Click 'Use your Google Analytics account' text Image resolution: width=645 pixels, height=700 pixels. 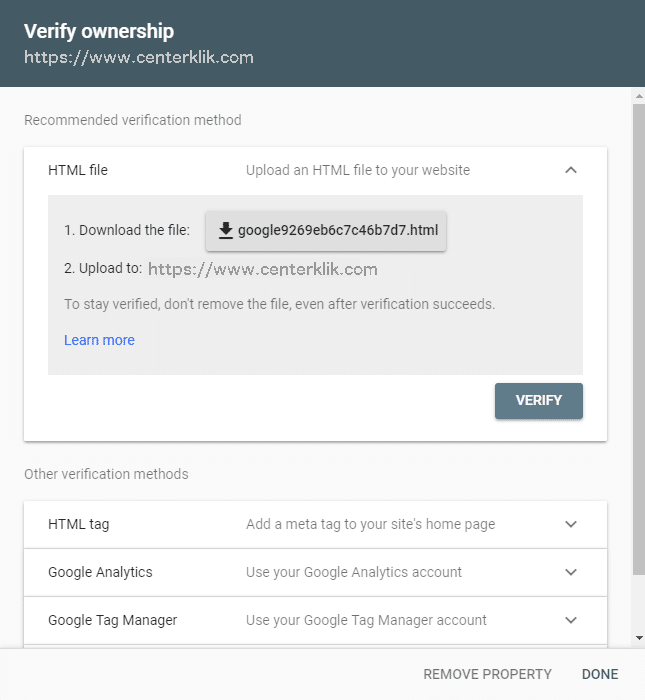(354, 572)
